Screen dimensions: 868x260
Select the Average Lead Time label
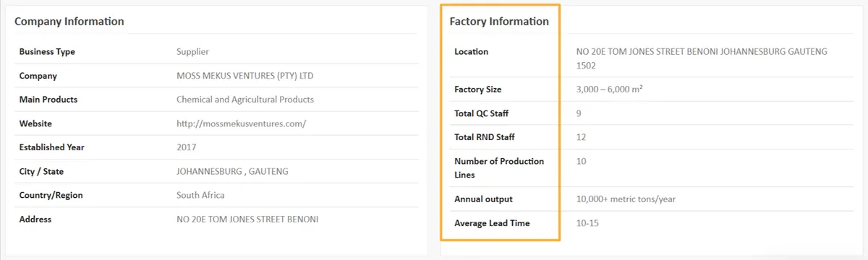[492, 223]
